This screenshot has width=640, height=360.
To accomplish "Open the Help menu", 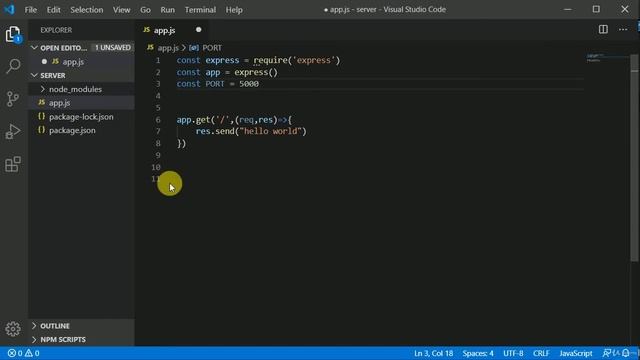I will pyautogui.click(x=234, y=9).
